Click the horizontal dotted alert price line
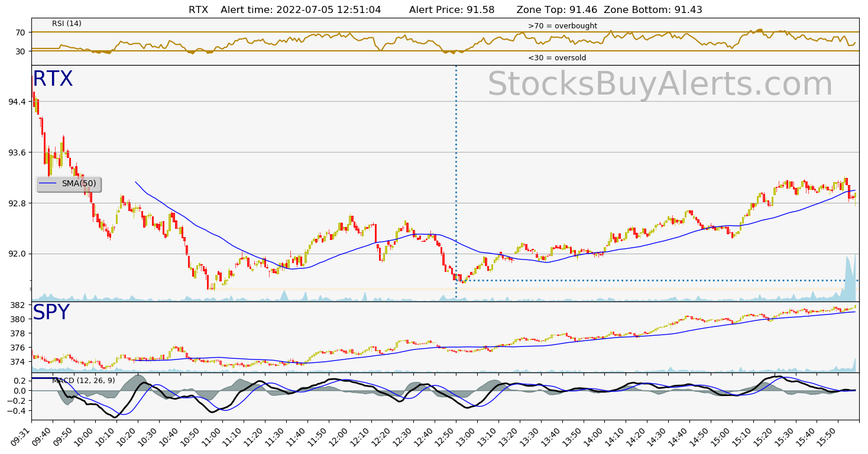 [656, 280]
